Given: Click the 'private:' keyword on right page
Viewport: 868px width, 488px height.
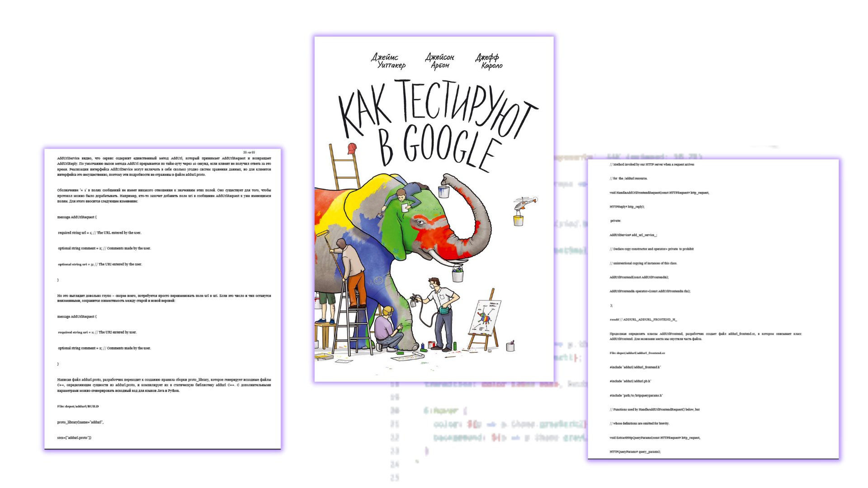Looking at the screenshot, I should [616, 221].
